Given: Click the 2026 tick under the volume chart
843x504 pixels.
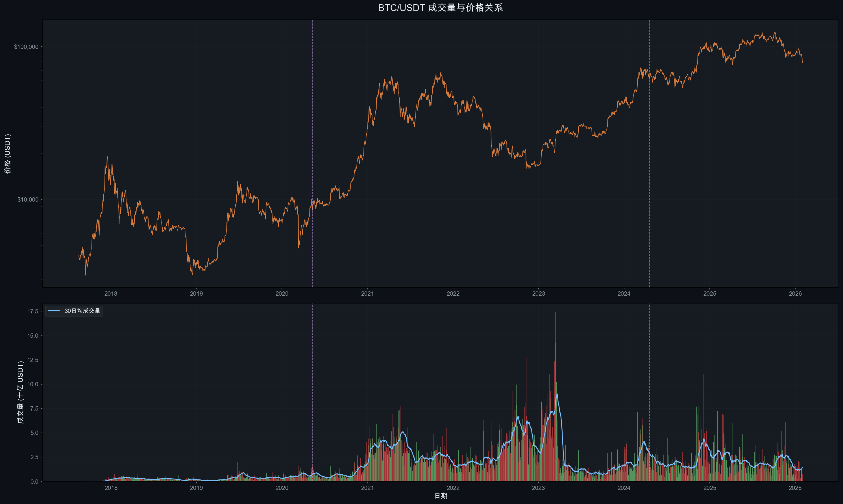Looking at the screenshot, I should coord(795,488).
